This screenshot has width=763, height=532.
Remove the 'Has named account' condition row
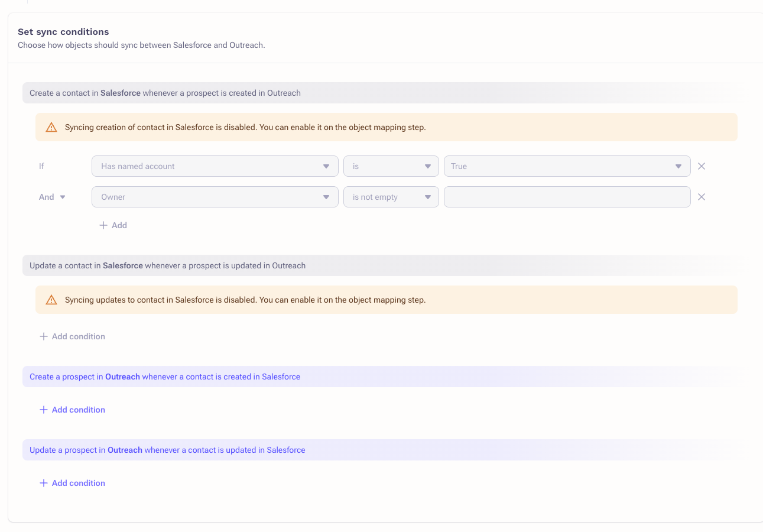702,166
